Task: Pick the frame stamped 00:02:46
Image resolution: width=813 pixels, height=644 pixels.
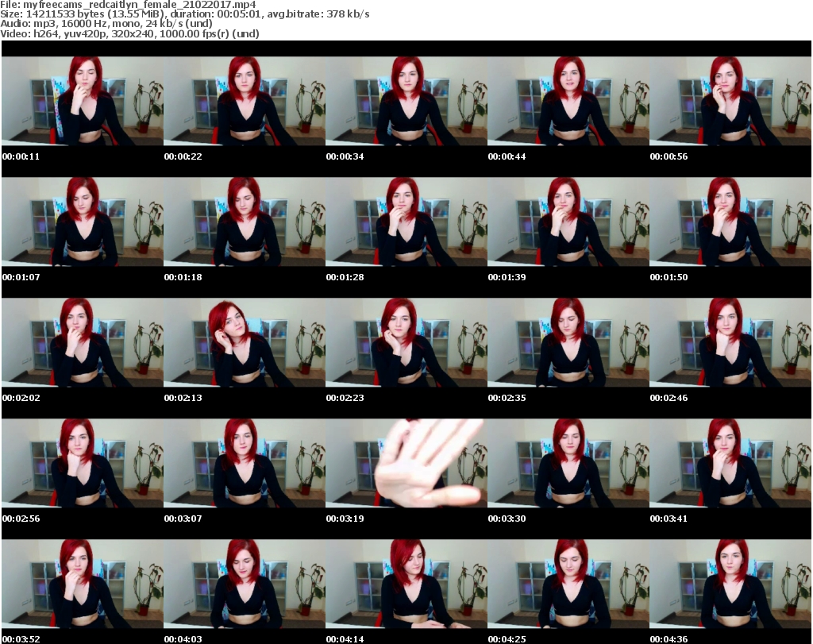Action: click(730, 342)
